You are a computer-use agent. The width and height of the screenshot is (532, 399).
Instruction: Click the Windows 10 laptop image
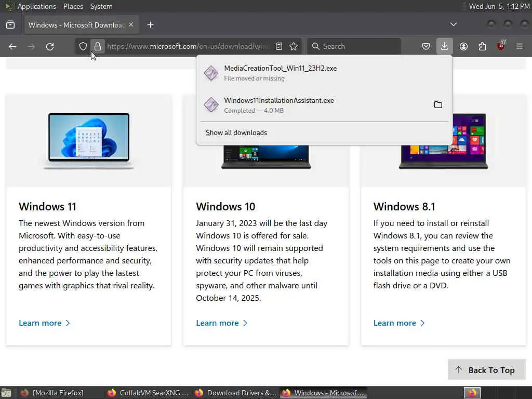(266, 157)
